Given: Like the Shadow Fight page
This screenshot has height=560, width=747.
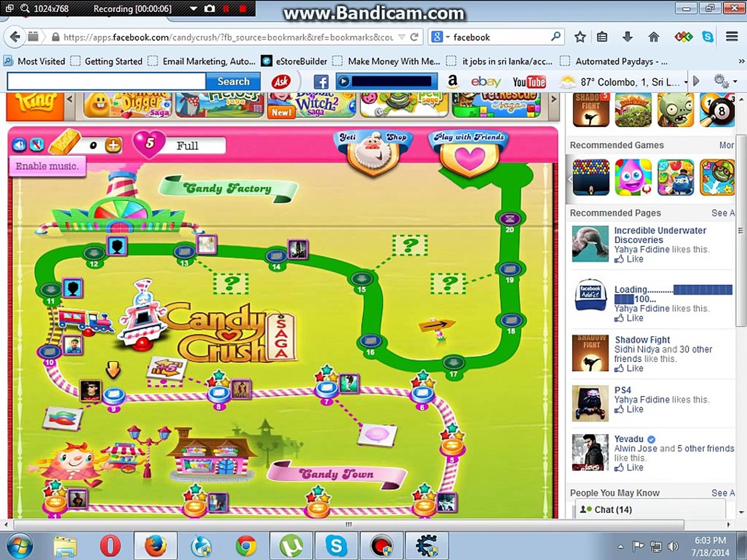Looking at the screenshot, I should (629, 368).
